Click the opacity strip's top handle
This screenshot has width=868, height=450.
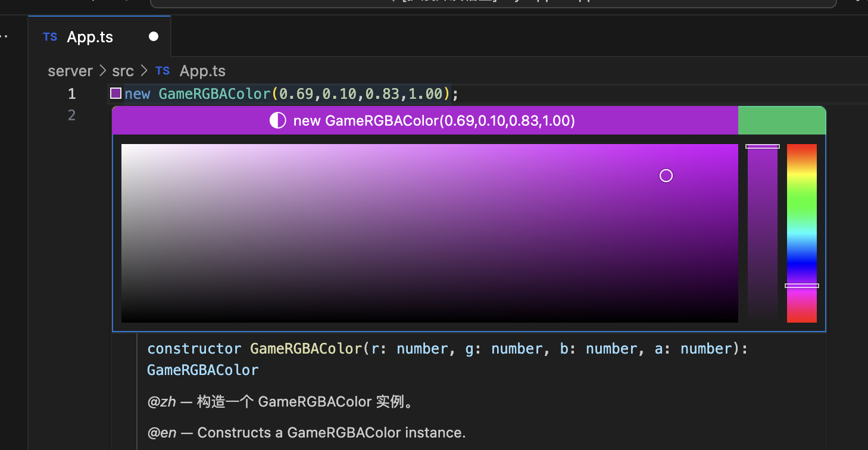coord(763,146)
